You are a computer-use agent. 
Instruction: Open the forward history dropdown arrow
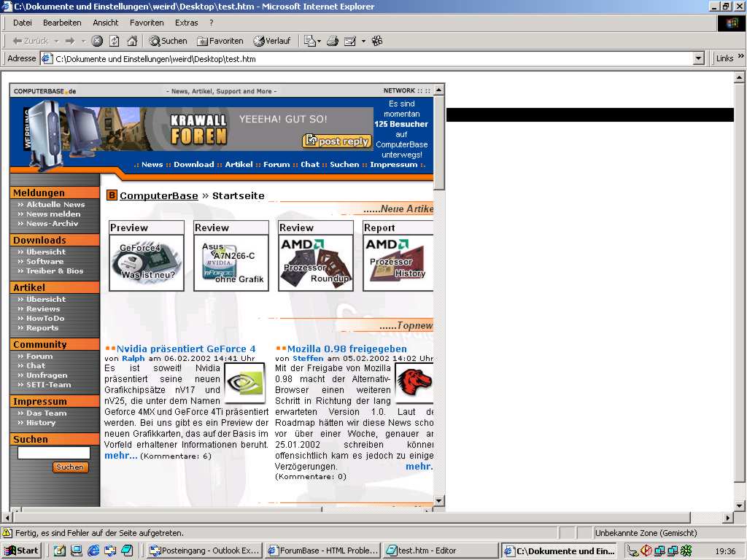(x=83, y=42)
